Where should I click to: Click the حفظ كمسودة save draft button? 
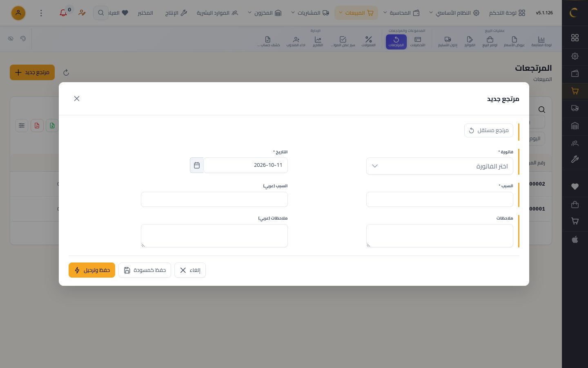(145, 270)
